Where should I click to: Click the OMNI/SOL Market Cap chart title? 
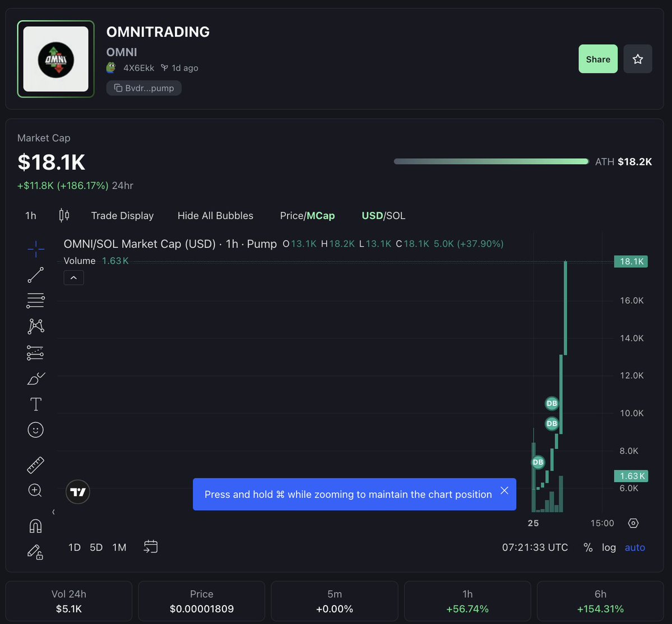170,244
